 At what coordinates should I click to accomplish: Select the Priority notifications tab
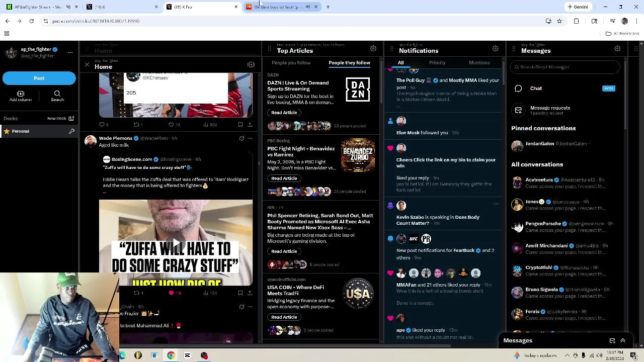pos(437,63)
